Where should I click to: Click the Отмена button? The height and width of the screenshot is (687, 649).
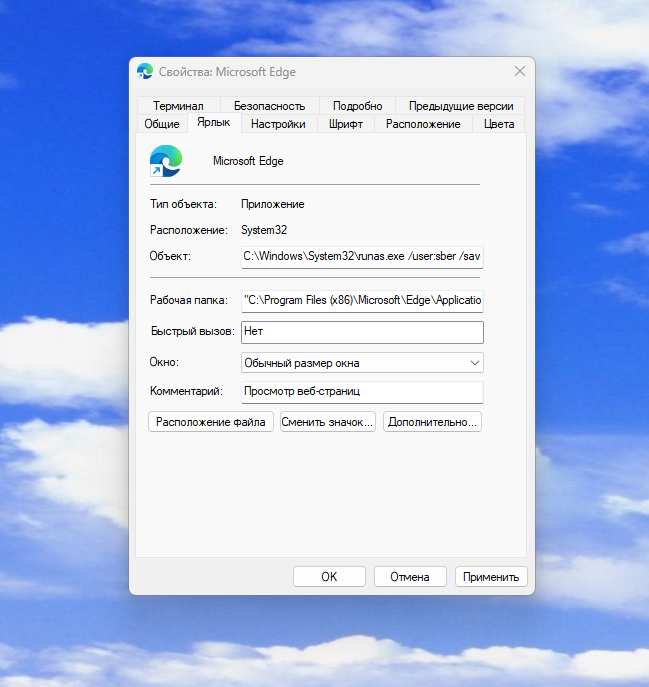pyautogui.click(x=410, y=577)
